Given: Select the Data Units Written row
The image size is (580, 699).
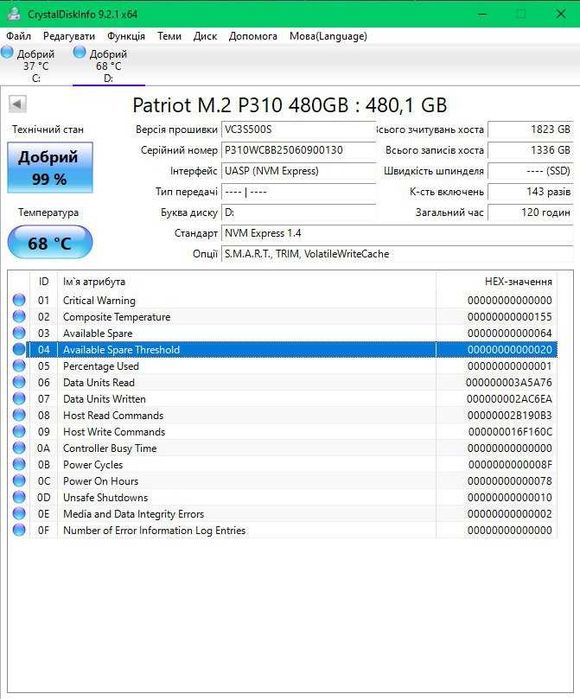Looking at the screenshot, I should click(283, 399).
